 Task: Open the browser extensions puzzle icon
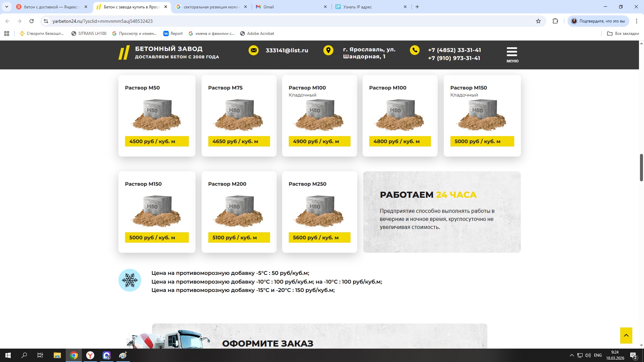pos(555,21)
